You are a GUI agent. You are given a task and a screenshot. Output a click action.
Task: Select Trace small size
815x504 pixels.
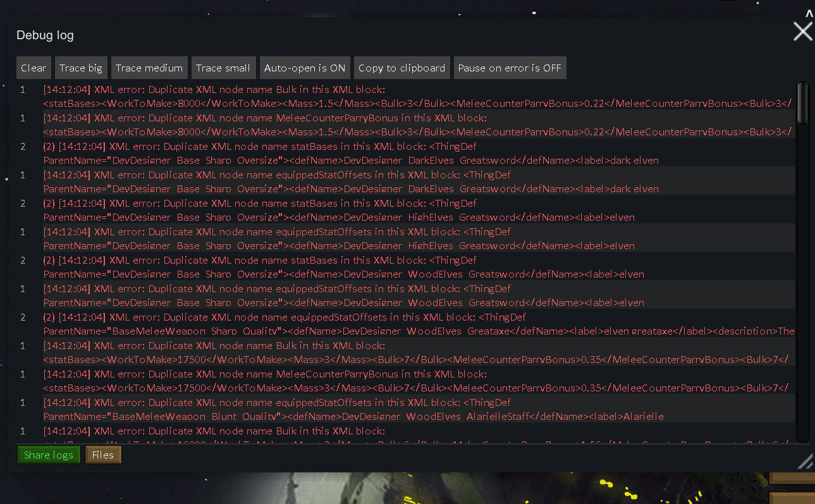[x=223, y=68]
